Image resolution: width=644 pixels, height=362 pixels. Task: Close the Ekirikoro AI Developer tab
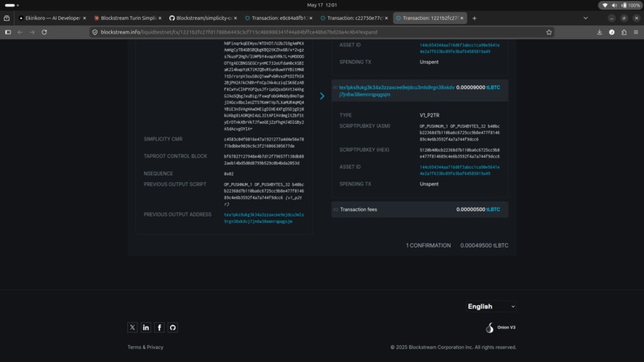pyautogui.click(x=85, y=18)
